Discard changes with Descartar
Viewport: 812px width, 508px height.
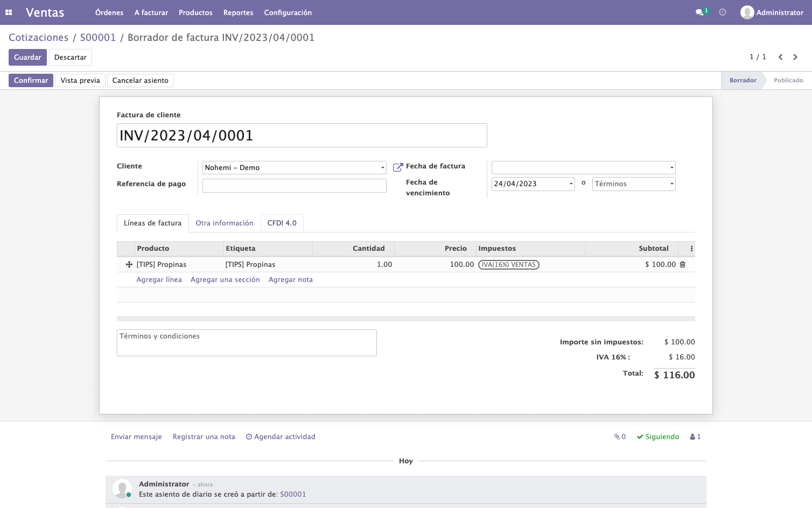pyautogui.click(x=71, y=58)
